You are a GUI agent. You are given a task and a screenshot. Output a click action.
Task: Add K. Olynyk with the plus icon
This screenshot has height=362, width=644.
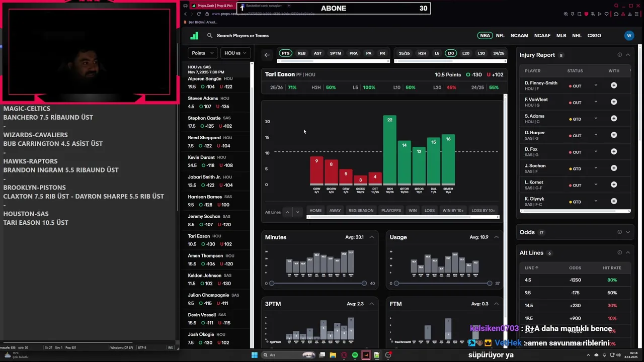614,202
